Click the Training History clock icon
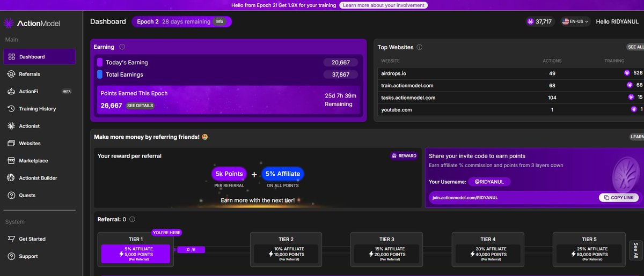 click(x=11, y=109)
